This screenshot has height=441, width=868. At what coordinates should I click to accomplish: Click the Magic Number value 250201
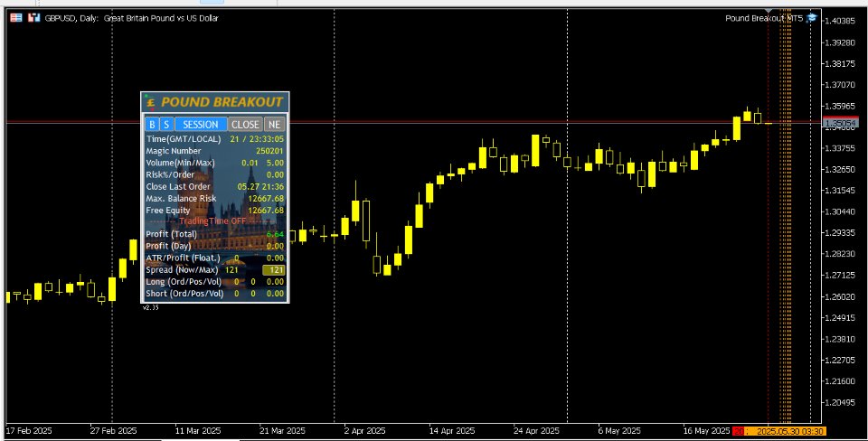coord(269,151)
